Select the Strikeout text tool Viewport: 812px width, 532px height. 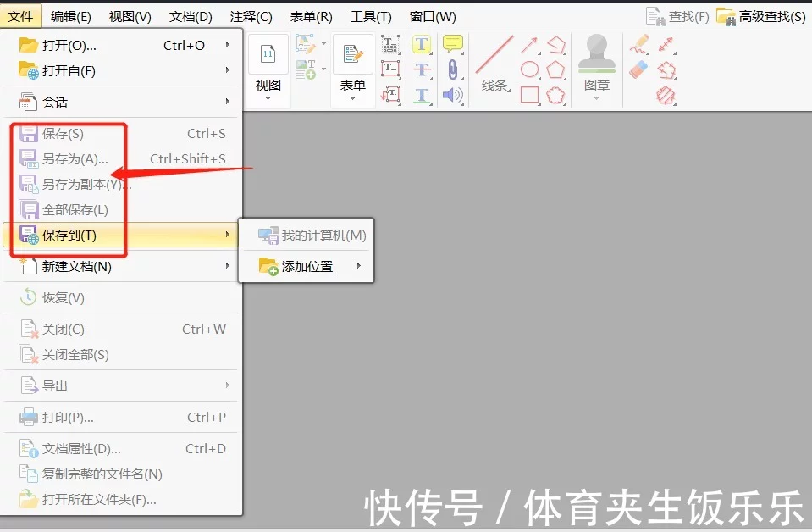pos(422,69)
